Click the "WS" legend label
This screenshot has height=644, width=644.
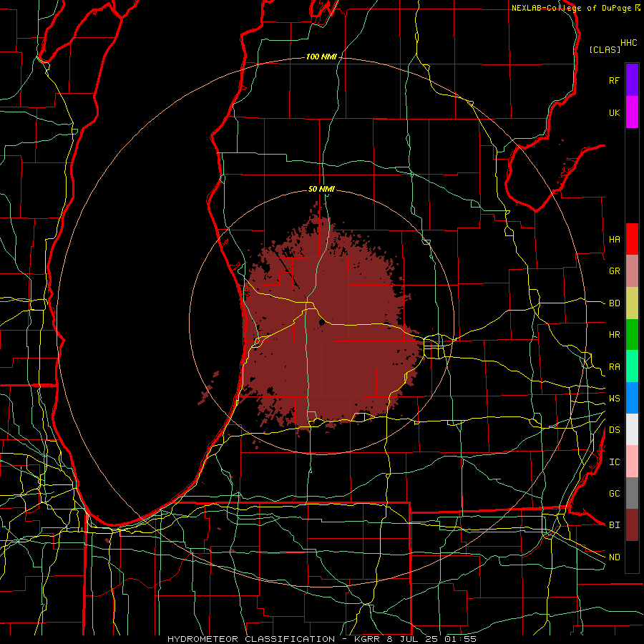tap(614, 399)
